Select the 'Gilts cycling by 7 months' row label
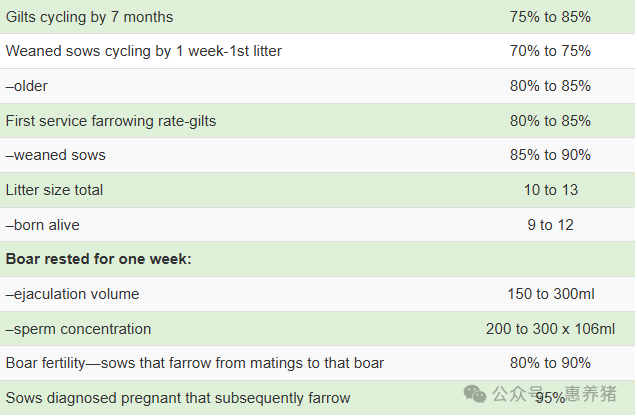 coord(89,17)
